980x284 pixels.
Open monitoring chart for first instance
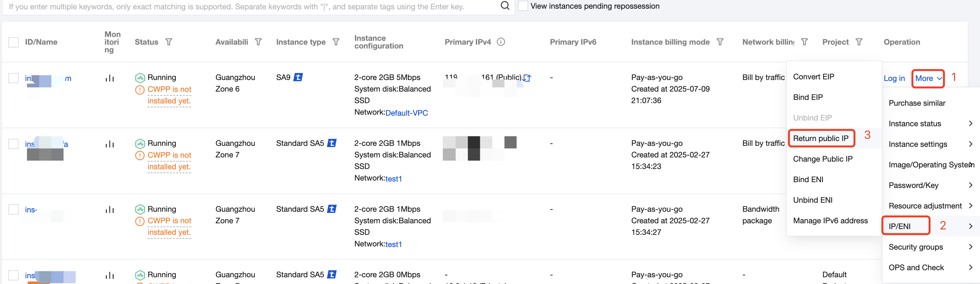[109, 78]
